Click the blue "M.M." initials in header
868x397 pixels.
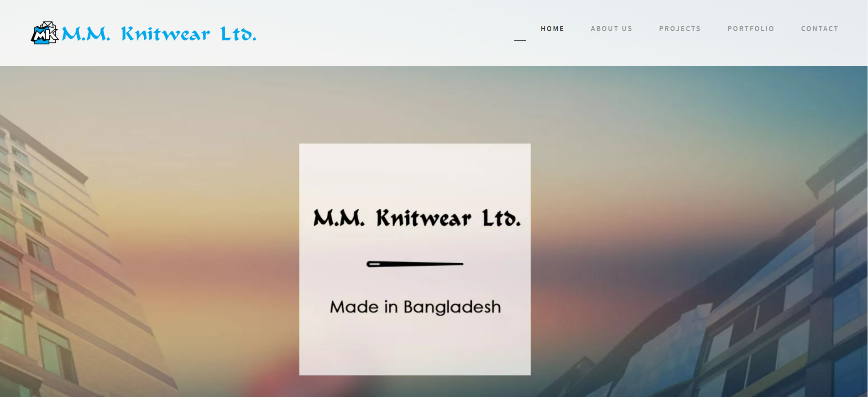pos(86,34)
